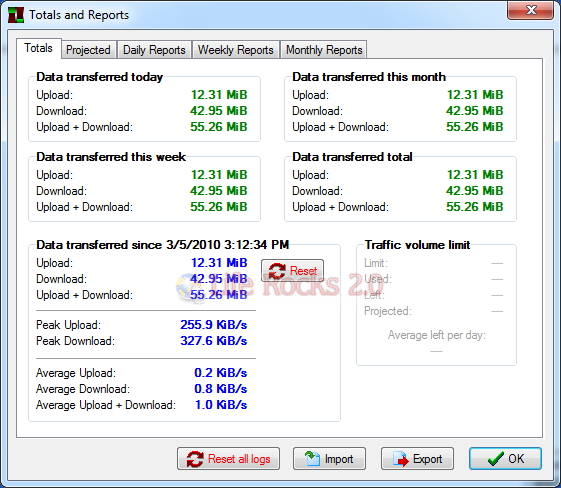Click today's Upload value 12.31 MiB
The image size is (561, 488).
click(219, 95)
